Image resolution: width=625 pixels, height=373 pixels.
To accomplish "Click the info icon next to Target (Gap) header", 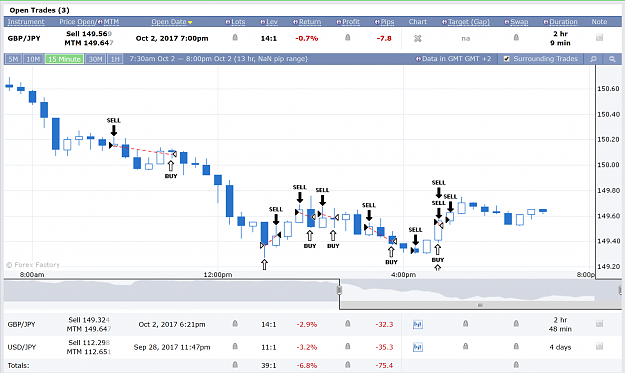I will 444,22.
